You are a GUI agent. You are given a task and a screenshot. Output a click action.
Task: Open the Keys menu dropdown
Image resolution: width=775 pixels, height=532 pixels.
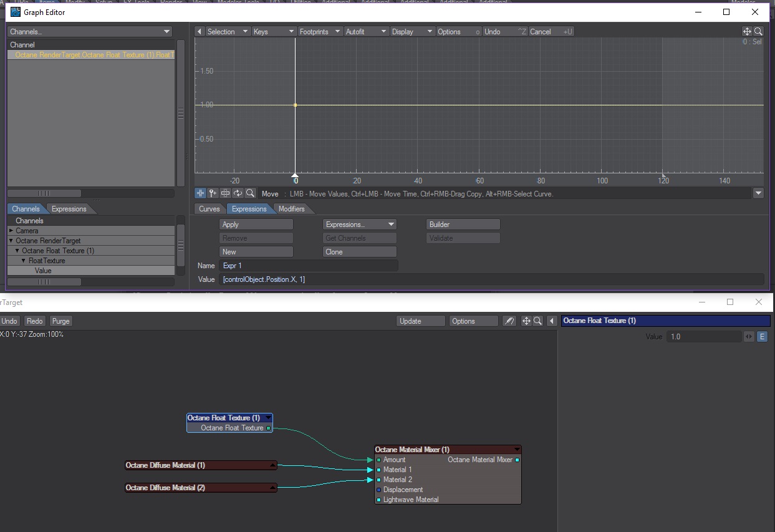click(274, 32)
